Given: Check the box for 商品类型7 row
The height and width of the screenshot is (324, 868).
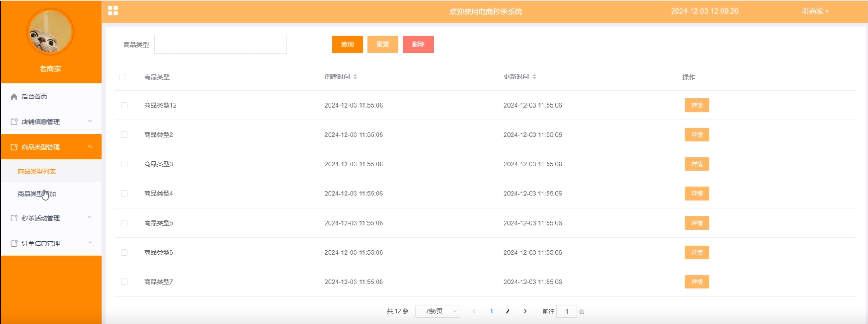Looking at the screenshot, I should (124, 282).
